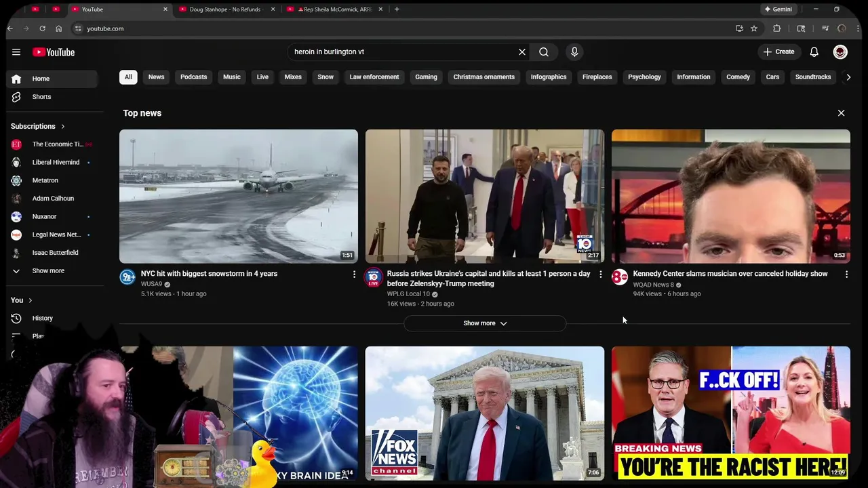Select the News filter chip
The image size is (868, 488).
coord(156,77)
